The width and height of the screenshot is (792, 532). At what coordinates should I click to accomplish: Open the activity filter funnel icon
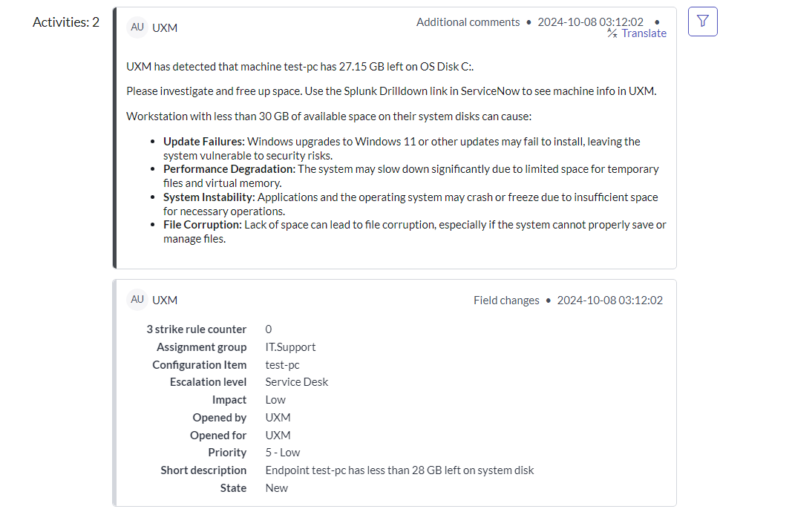pyautogui.click(x=702, y=22)
